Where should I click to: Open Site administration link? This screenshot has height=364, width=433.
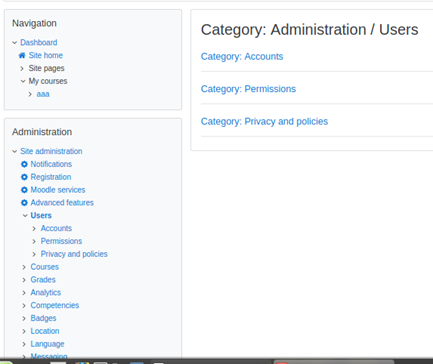click(51, 151)
